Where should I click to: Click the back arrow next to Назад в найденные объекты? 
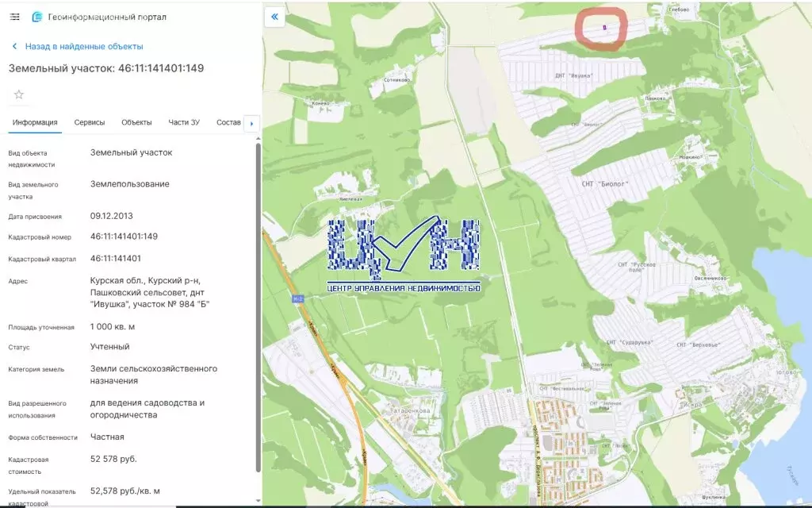point(13,47)
